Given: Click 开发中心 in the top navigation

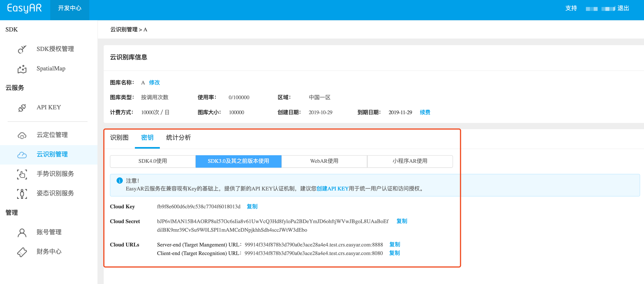Looking at the screenshot, I should (70, 8).
